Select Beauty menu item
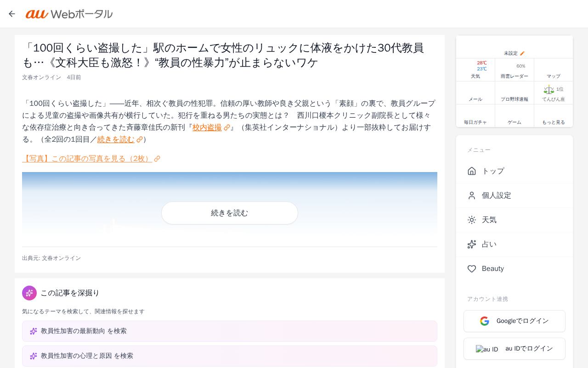 (x=514, y=269)
